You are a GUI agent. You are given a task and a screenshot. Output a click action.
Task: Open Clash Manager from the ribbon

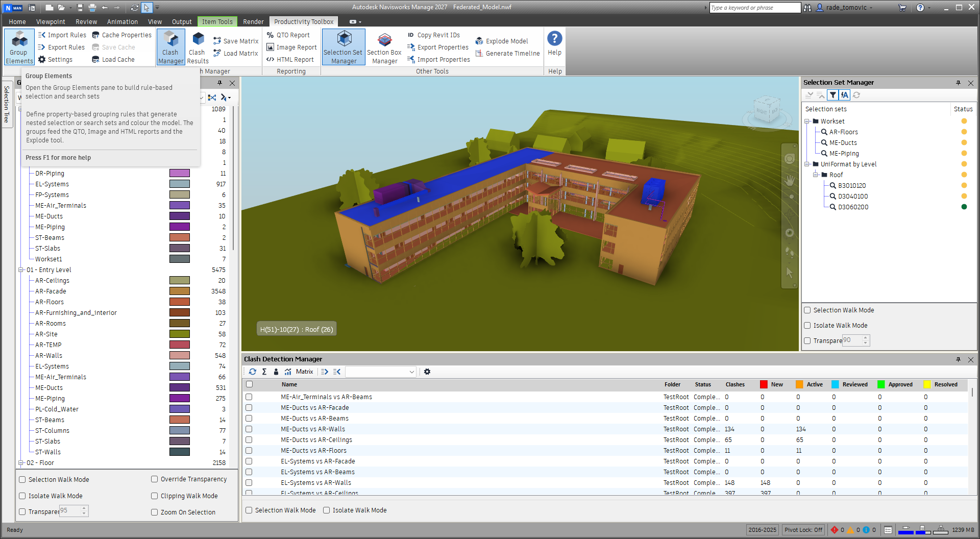coord(170,47)
